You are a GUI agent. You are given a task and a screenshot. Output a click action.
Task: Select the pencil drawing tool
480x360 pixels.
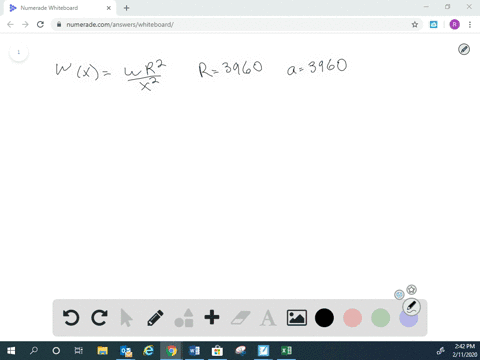[x=155, y=318]
